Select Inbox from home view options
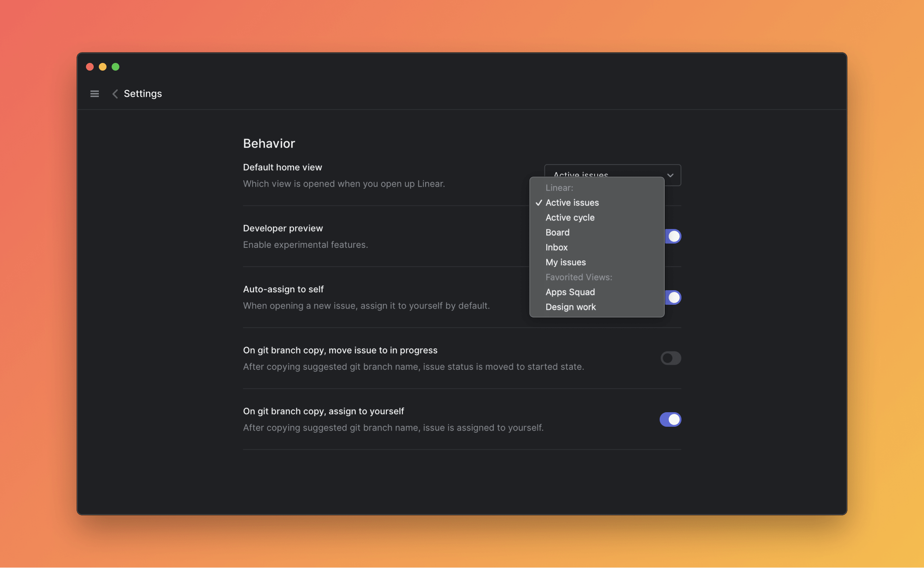 coord(556,247)
